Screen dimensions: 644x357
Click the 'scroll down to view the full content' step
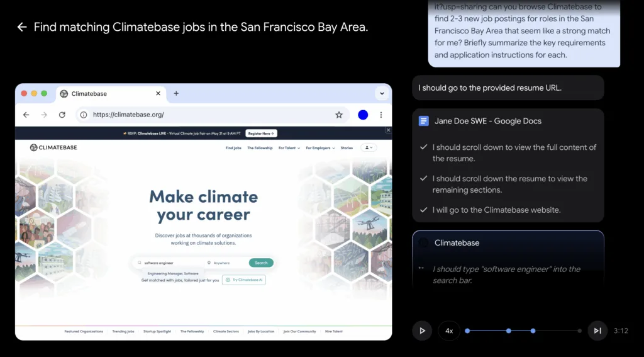click(x=514, y=153)
